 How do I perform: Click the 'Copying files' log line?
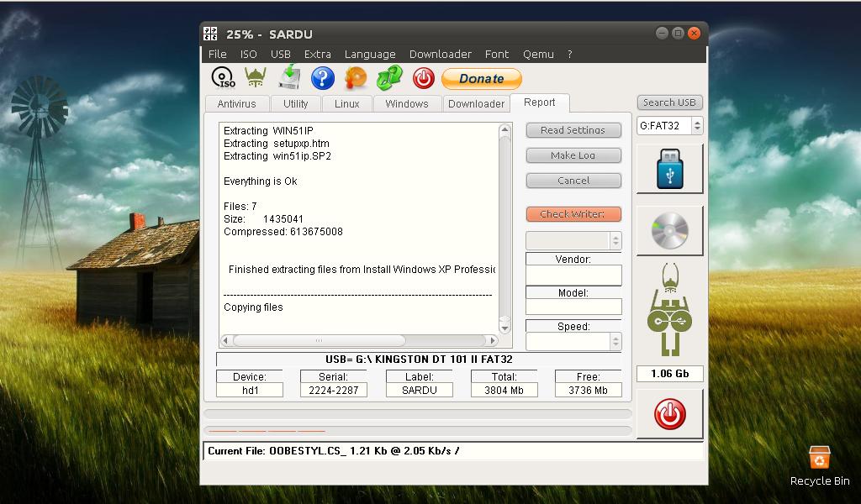(253, 307)
